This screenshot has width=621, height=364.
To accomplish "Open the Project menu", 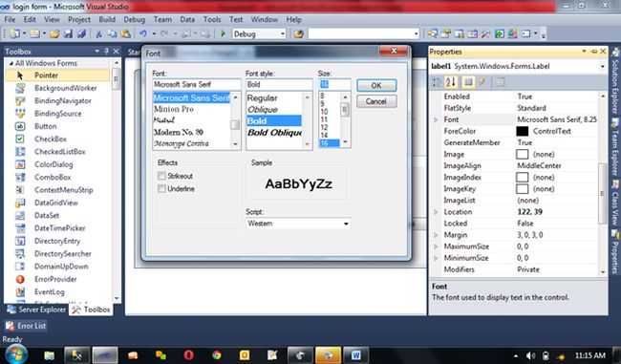I will [79, 19].
